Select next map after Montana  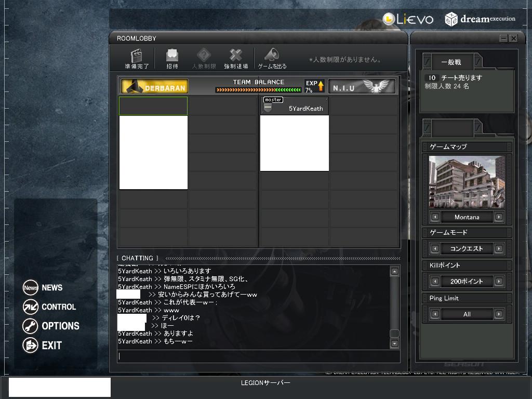[499, 217]
